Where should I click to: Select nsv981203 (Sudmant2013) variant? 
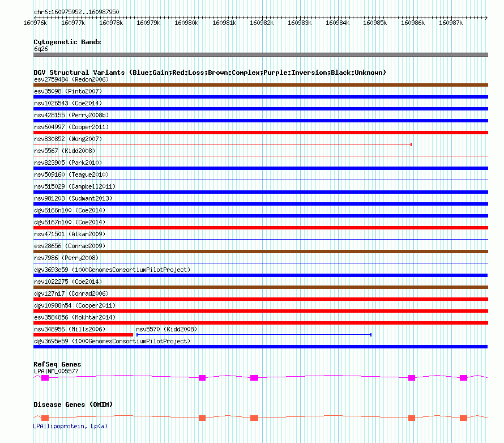tap(73, 198)
